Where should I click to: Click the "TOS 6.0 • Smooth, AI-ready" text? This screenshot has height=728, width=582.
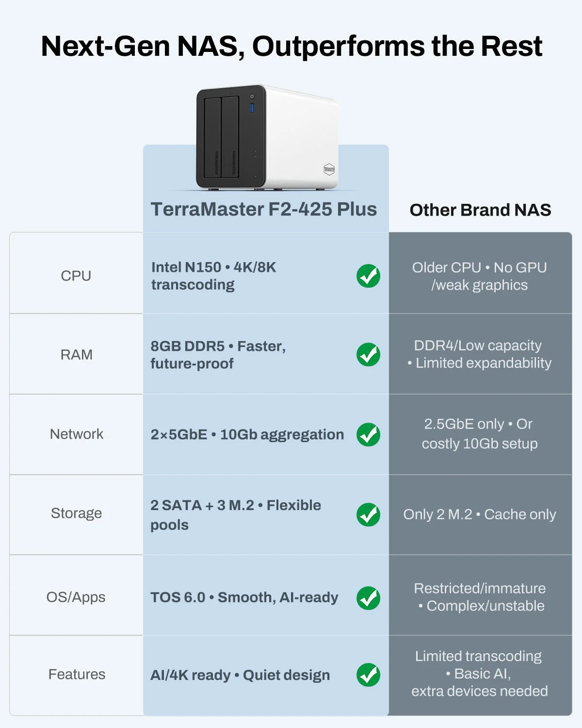tap(244, 597)
